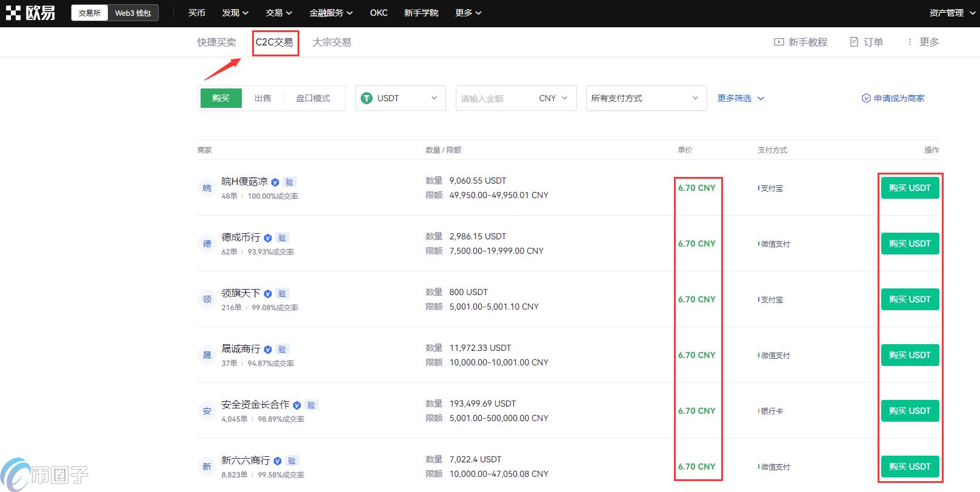Viewport: 980px width, 492px height.
Task: Switch to 盘口模式 order book view
Action: (x=313, y=98)
